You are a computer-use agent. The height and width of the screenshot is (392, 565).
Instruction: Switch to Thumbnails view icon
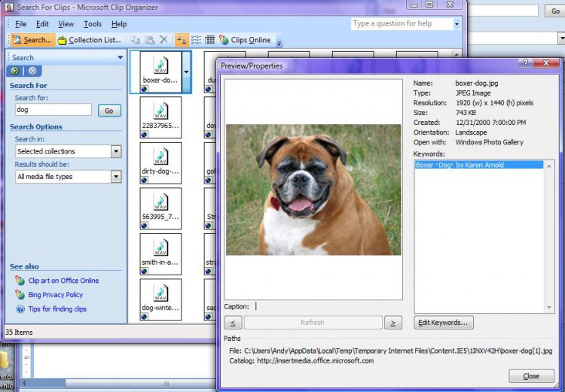pyautogui.click(x=182, y=40)
